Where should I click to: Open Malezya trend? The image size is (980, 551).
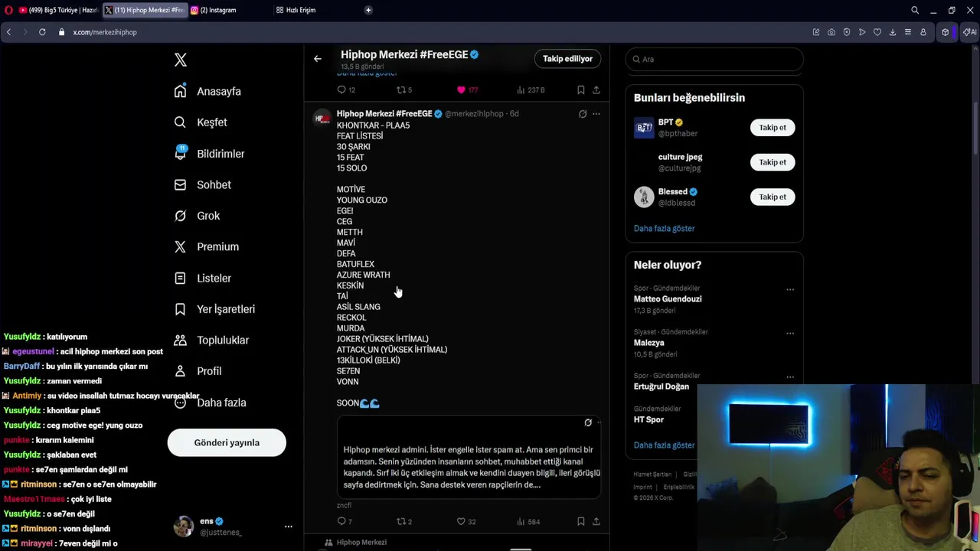pos(648,343)
